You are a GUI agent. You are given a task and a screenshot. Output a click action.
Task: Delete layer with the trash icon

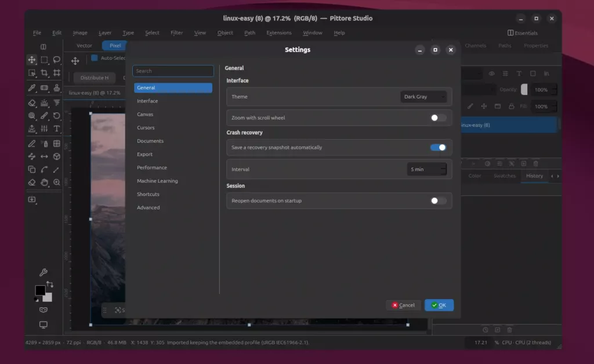tap(535, 163)
